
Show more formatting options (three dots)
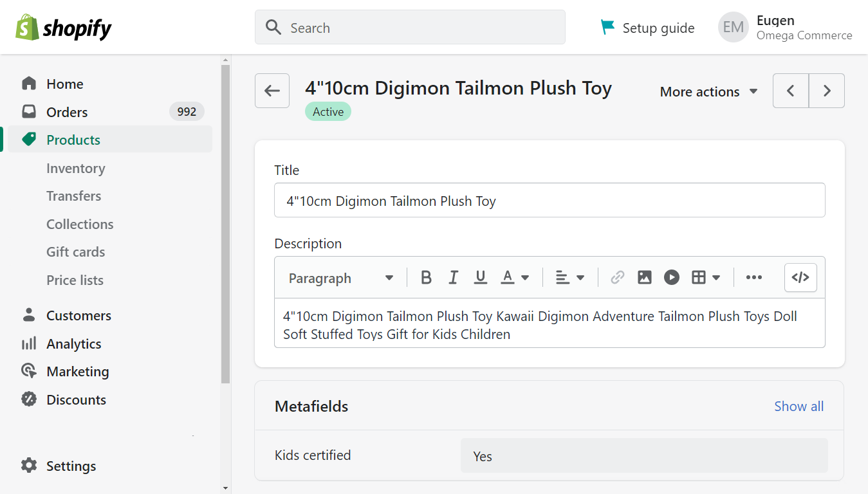pyautogui.click(x=754, y=277)
